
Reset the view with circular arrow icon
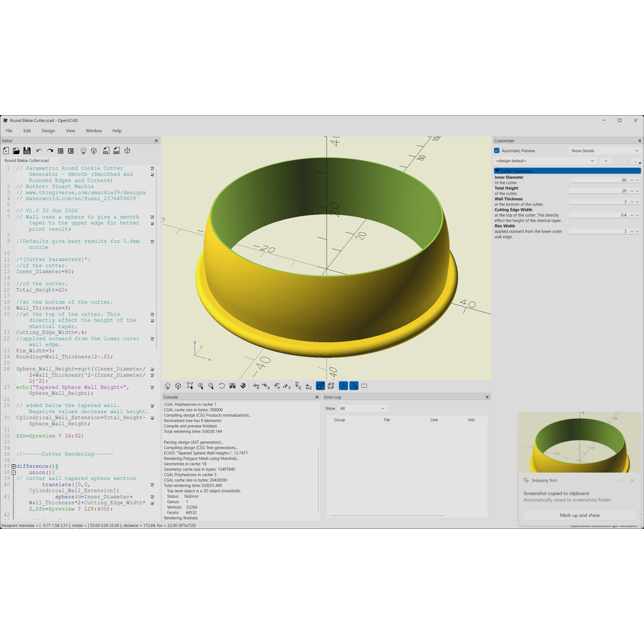[222, 386]
